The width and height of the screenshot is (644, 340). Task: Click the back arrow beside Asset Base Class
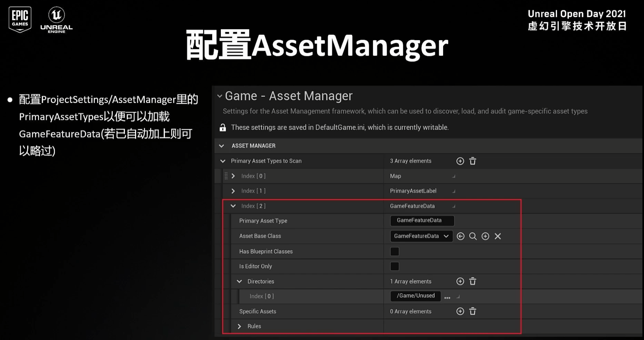pos(461,236)
